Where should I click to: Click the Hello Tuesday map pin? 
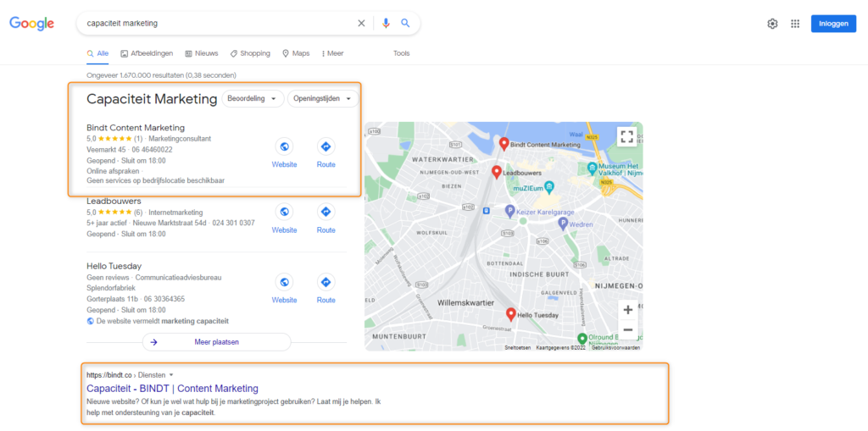pyautogui.click(x=511, y=314)
